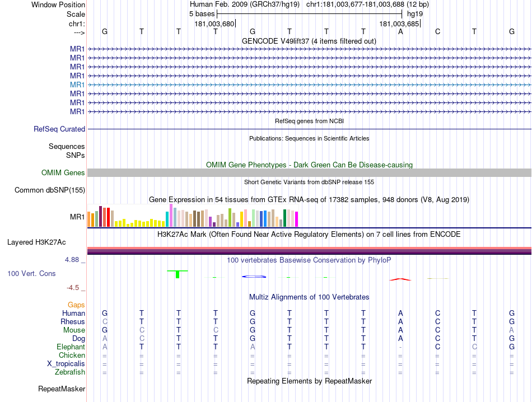The width and height of the screenshot is (532, 402).
Task: Select the light-blue highlighted MR1 transcript label
Action: coord(77,85)
